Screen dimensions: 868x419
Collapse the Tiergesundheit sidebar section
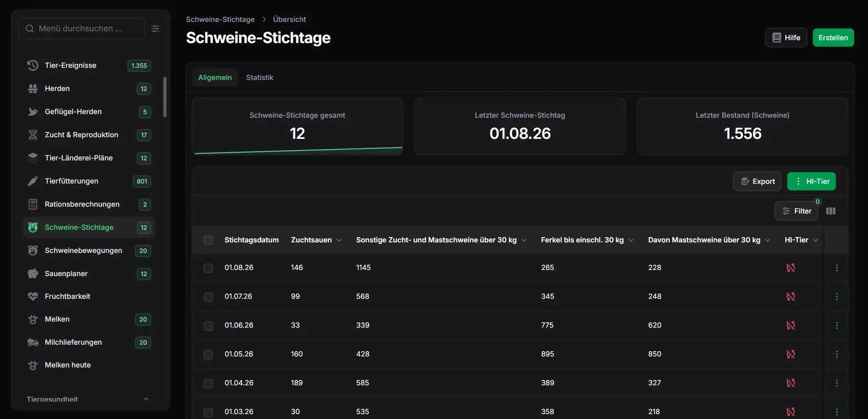(146, 399)
